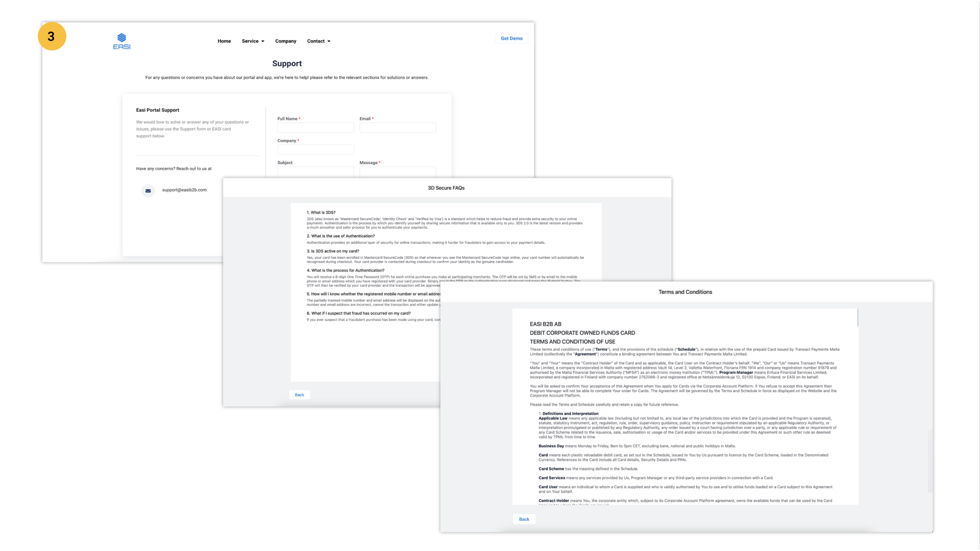Expand the Contact dropdown menu
980x551 pixels.
319,41
